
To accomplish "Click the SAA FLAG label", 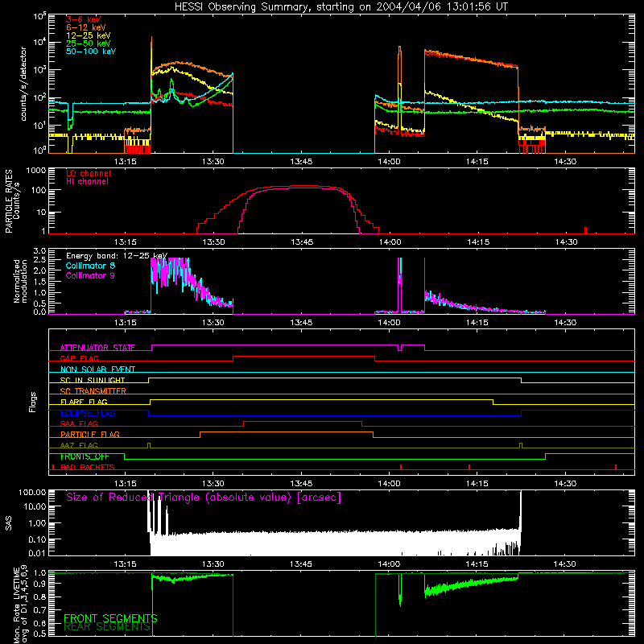I will pos(79,423).
